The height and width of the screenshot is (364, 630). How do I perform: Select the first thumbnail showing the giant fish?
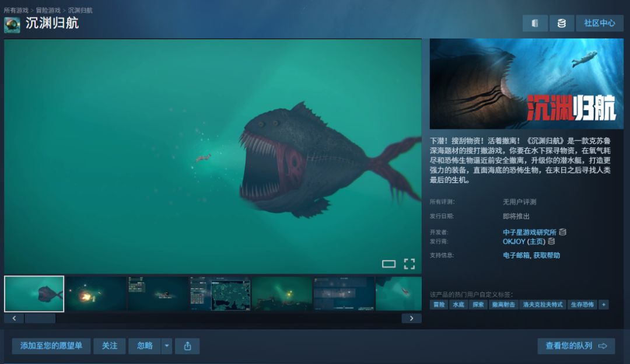coord(34,293)
